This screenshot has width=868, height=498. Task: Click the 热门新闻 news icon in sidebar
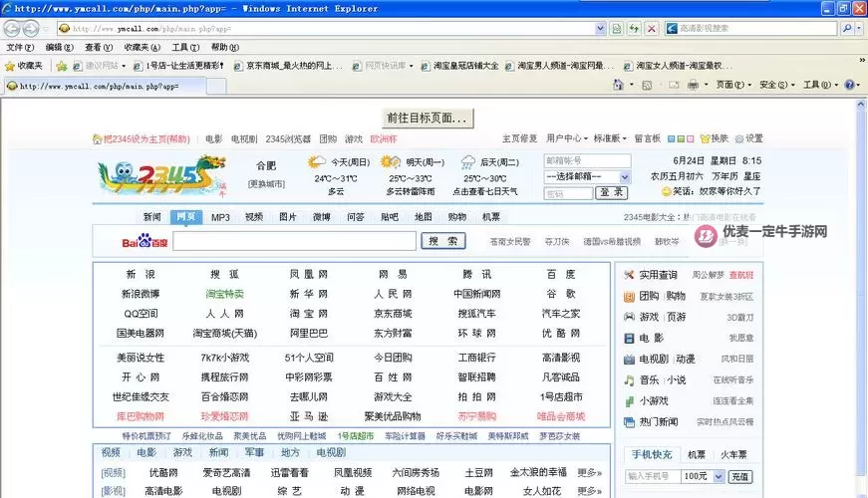629,422
